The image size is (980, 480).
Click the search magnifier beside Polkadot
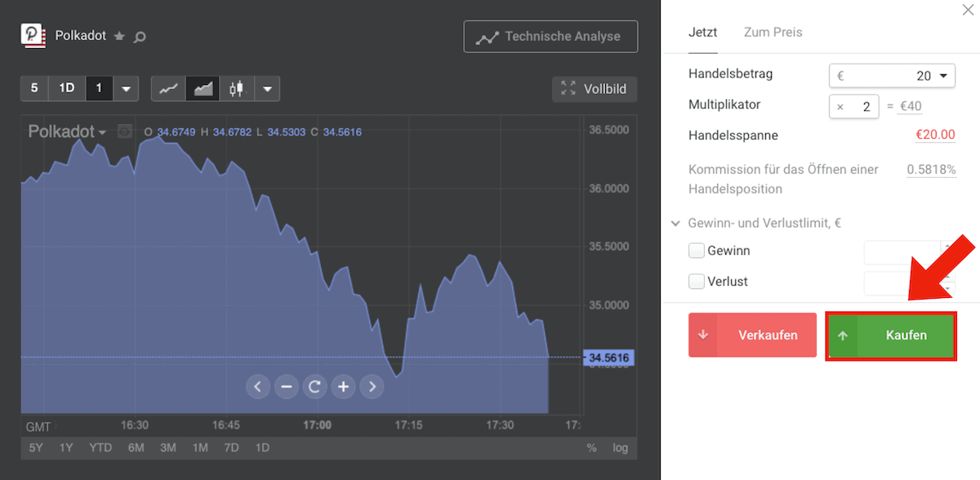[140, 37]
